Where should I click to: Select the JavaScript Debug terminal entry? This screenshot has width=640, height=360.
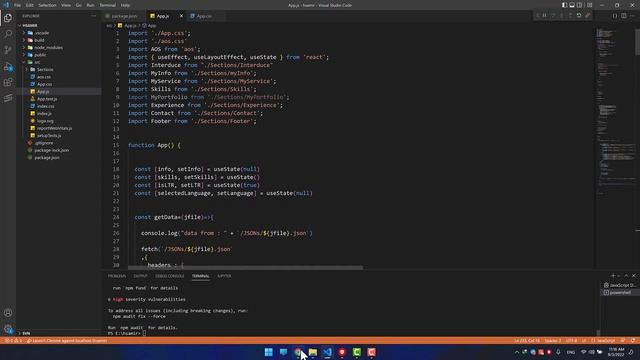[x=620, y=285]
